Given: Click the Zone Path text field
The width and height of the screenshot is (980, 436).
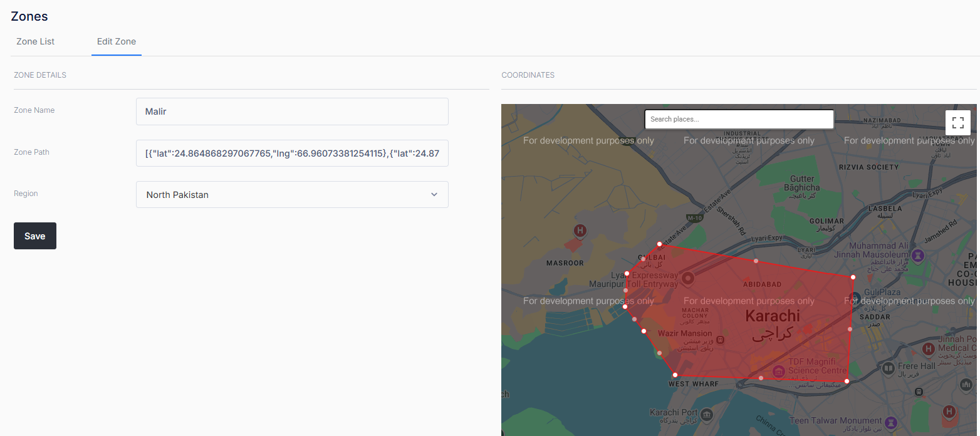Looking at the screenshot, I should pos(292,153).
